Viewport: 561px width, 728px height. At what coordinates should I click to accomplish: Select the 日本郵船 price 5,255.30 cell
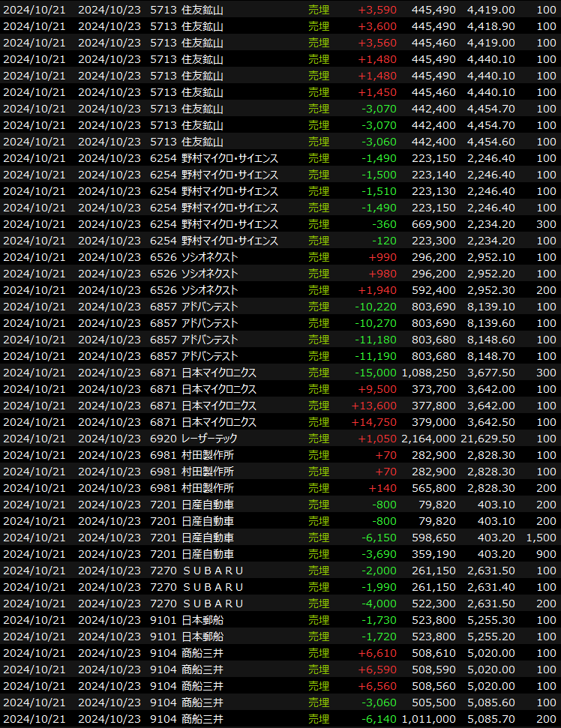click(x=490, y=620)
